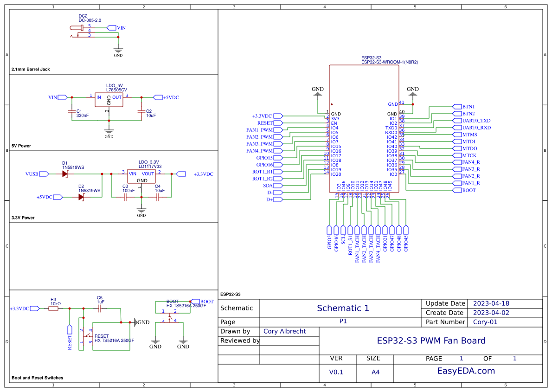
Task: Open the EasyEDA.com link
Action: tap(467, 372)
